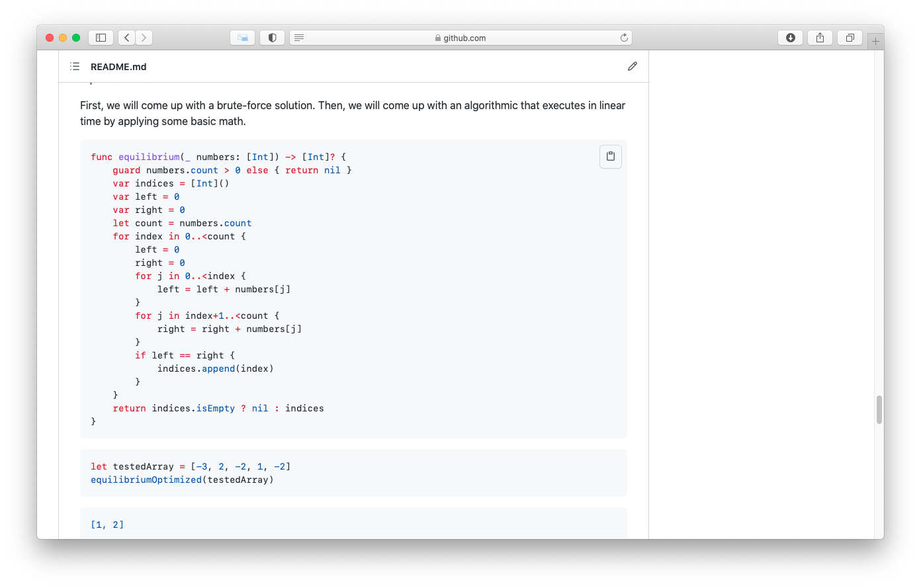Reload the page with refresh icon

[x=623, y=38]
